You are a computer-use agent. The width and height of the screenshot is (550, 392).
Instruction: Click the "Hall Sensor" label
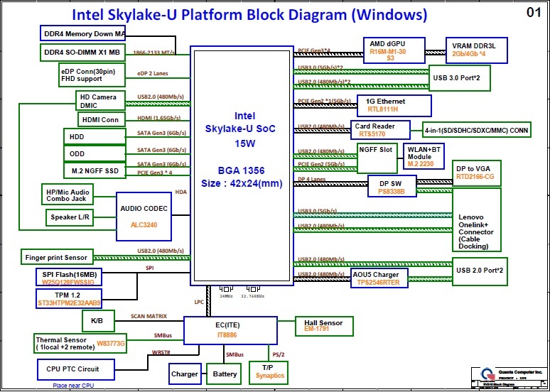click(x=323, y=322)
